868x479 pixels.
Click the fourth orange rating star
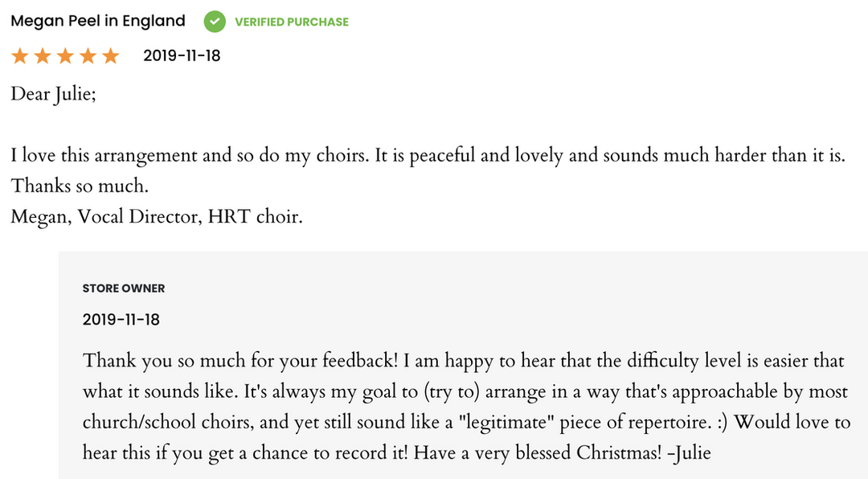point(88,56)
